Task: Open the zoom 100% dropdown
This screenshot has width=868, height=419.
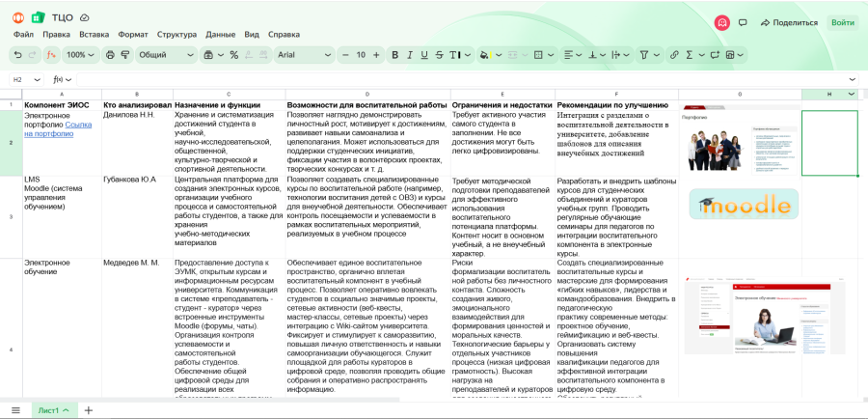Action: click(80, 55)
